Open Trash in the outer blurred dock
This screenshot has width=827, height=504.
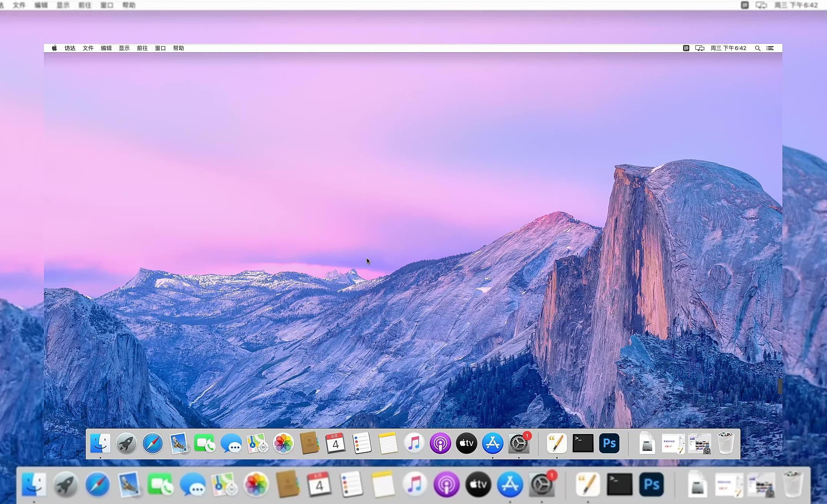(793, 484)
